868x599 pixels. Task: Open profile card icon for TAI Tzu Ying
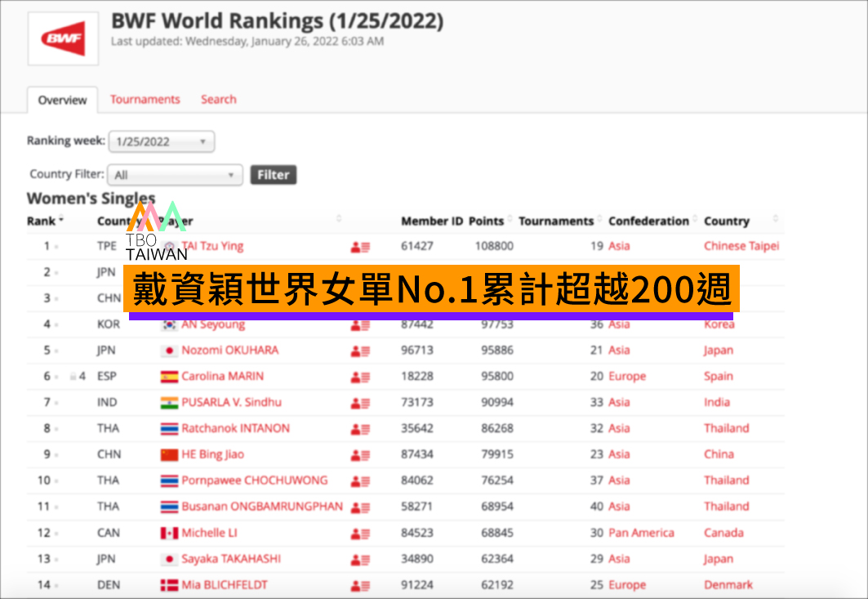360,246
